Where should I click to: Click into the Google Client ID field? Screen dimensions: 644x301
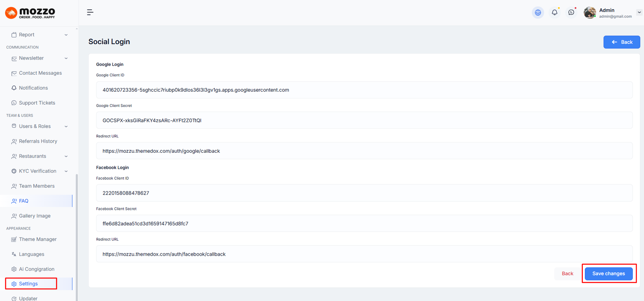coord(364,90)
